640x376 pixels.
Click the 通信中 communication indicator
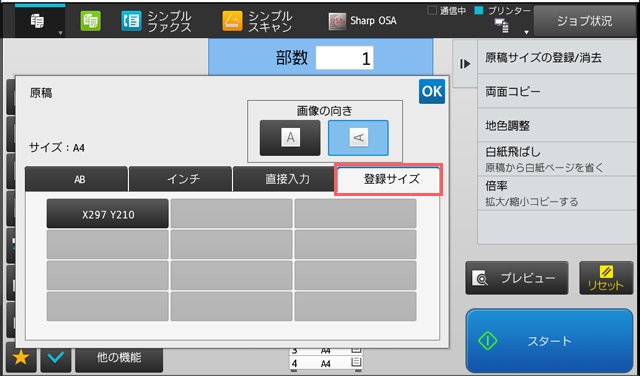point(447,11)
